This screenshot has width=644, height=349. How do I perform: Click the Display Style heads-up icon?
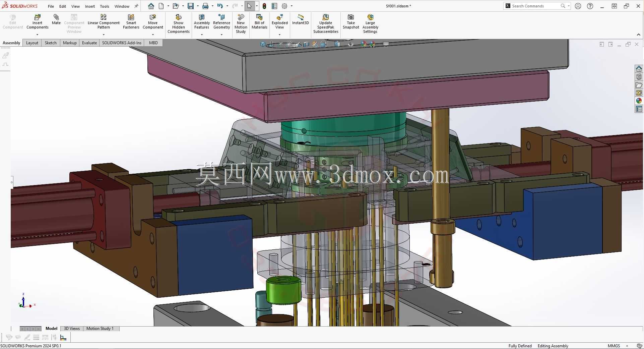pyautogui.click(x=337, y=44)
